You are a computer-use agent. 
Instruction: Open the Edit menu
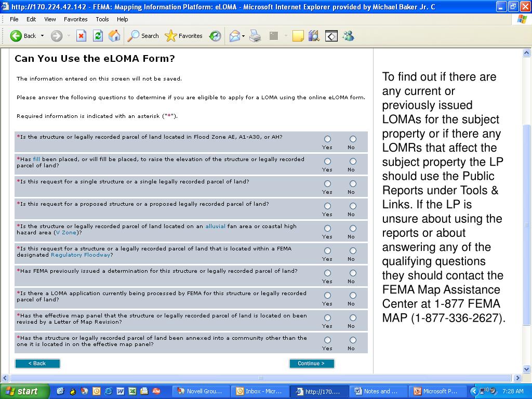(x=31, y=19)
